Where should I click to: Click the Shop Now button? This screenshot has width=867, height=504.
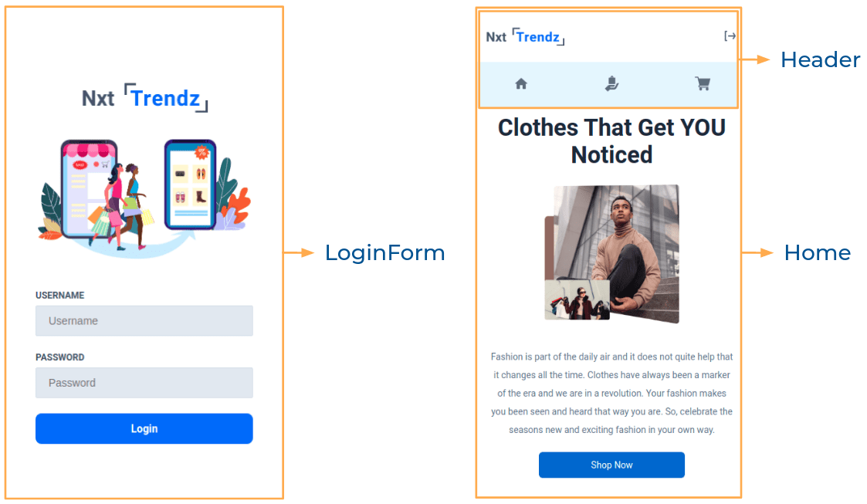pyautogui.click(x=611, y=465)
